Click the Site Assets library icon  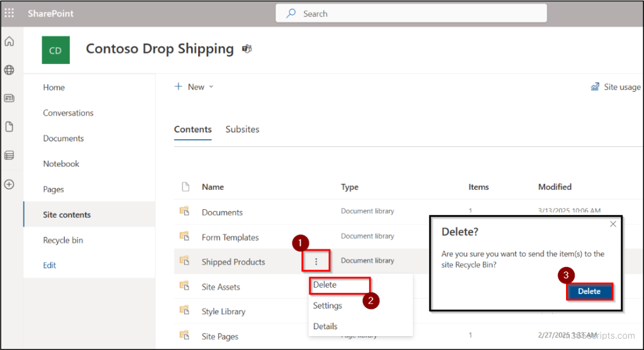[184, 286]
